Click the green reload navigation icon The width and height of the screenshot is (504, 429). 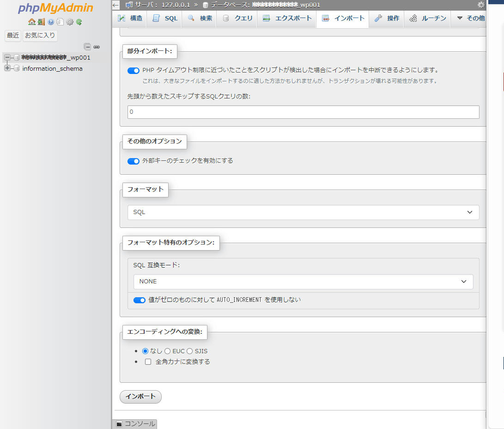(x=79, y=22)
